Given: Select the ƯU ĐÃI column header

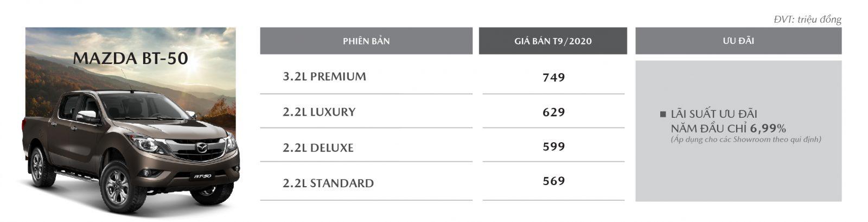Looking at the screenshot, I should (738, 41).
